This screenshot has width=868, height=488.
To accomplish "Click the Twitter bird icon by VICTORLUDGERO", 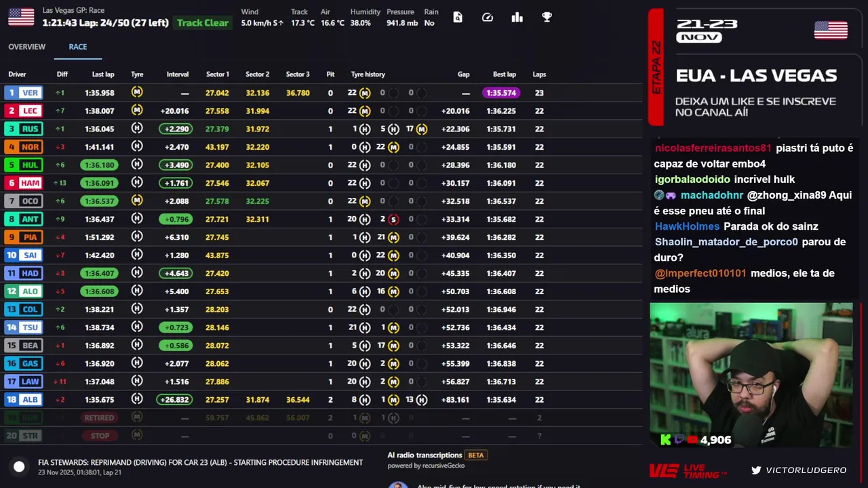I will pyautogui.click(x=756, y=470).
